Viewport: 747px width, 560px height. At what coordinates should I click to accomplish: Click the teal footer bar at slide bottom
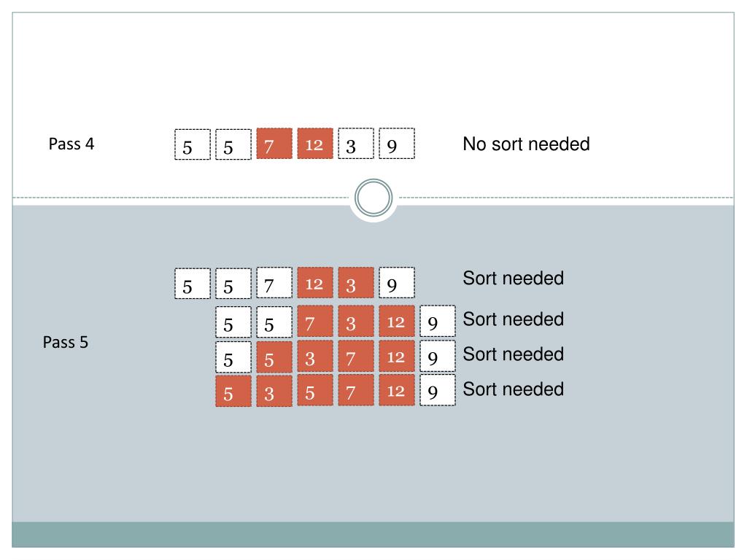point(373,534)
